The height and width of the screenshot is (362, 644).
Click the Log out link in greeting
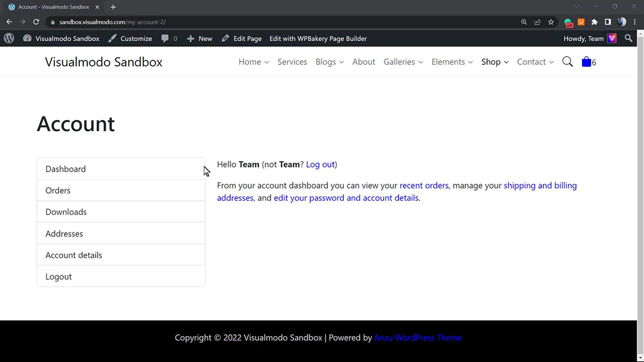(x=320, y=165)
